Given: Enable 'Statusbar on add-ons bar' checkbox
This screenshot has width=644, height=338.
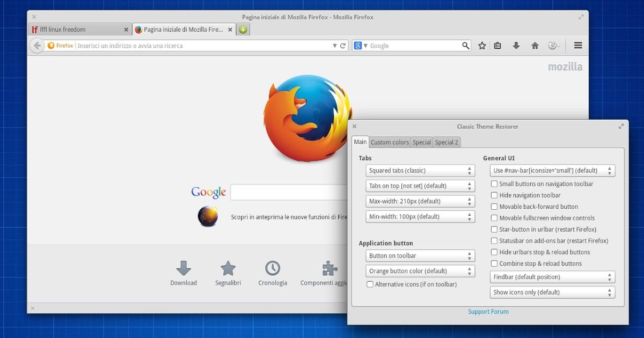Looking at the screenshot, I should (494, 241).
